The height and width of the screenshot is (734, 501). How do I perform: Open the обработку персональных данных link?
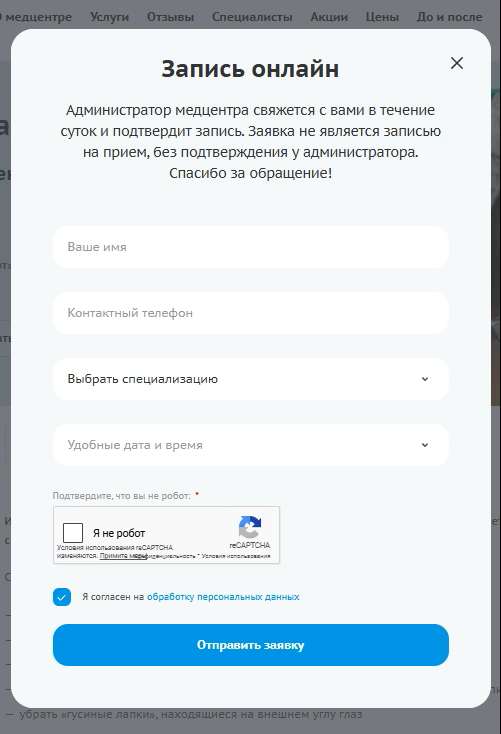(223, 597)
